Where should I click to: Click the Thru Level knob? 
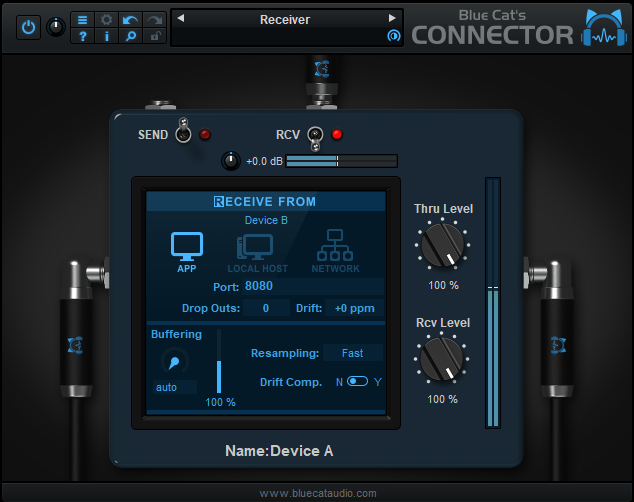(x=442, y=246)
